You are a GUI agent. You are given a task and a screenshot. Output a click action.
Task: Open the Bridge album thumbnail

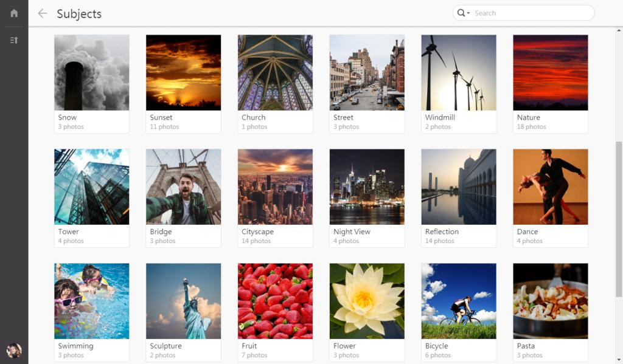184,187
